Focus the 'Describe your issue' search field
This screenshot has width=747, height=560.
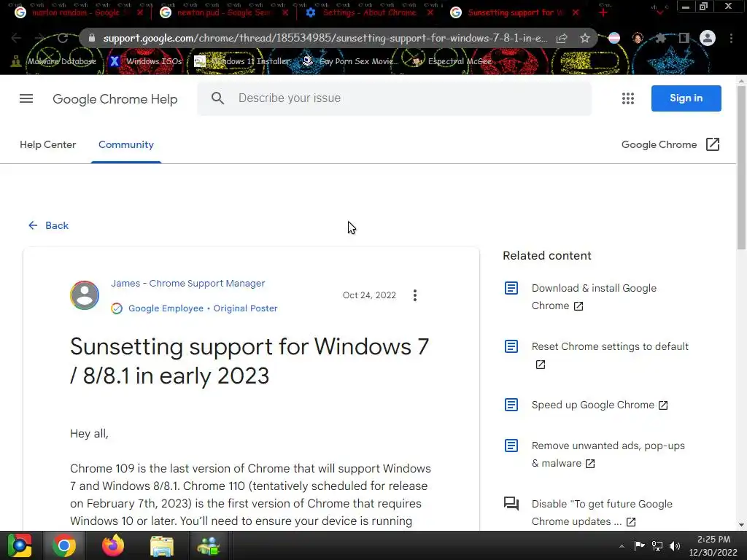pos(394,98)
